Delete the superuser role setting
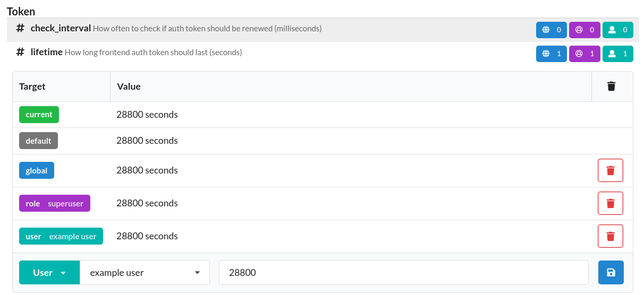This screenshot has height=295, width=644. pos(610,203)
